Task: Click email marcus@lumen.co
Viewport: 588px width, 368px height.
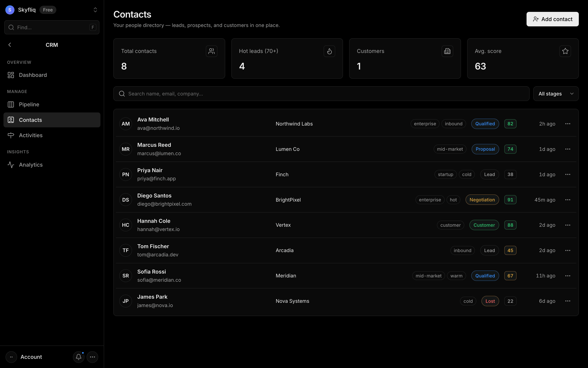Action: [x=159, y=153]
